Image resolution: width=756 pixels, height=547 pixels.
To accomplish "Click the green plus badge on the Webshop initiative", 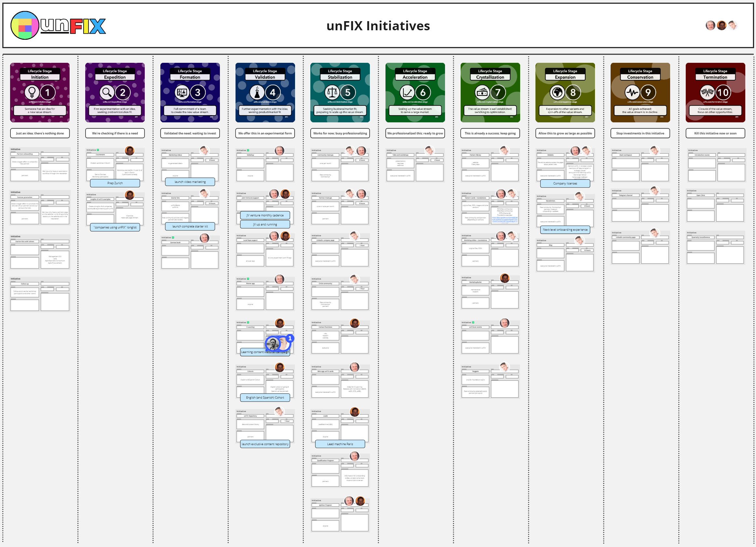I will (x=248, y=150).
